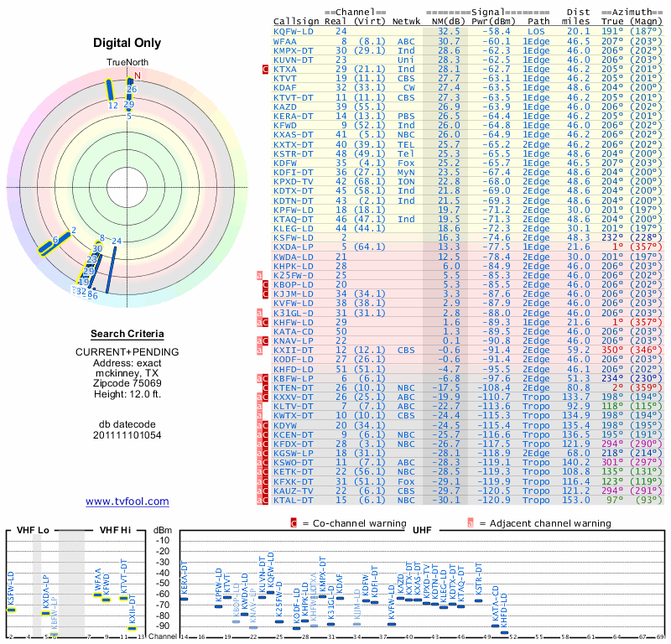Click the KPXD-TV callsign in the table
671x644 pixels.
[x=293, y=182]
